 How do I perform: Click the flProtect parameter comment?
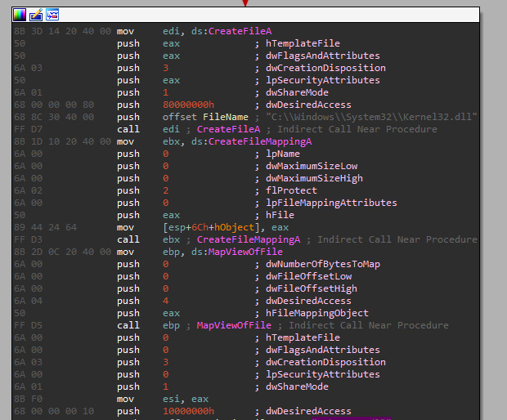294,190
